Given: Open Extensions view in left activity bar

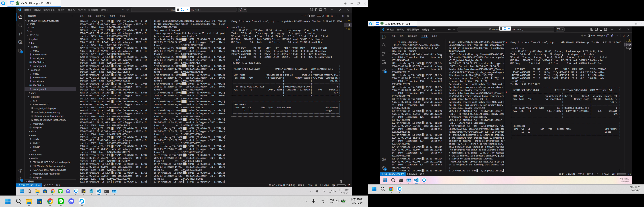Looking at the screenshot, I should pos(20,51).
